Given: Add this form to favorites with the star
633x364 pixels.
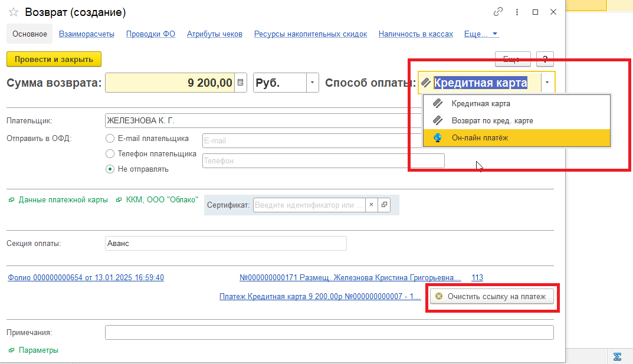Looking at the screenshot, I should pyautogui.click(x=14, y=12).
